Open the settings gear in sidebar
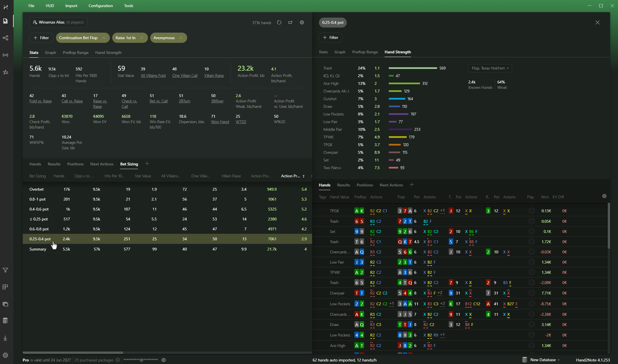Image resolution: width=618 pixels, height=364 pixels. tap(5, 355)
